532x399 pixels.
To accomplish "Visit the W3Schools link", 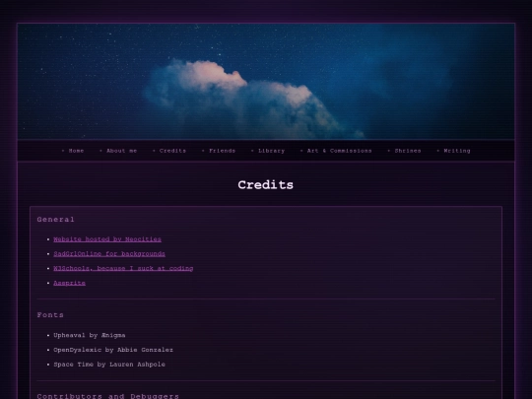I will [123, 268].
